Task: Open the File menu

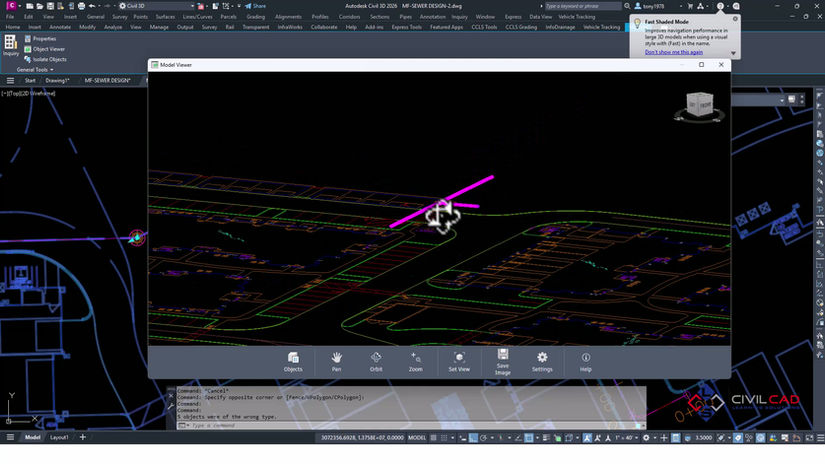Action: [x=10, y=17]
